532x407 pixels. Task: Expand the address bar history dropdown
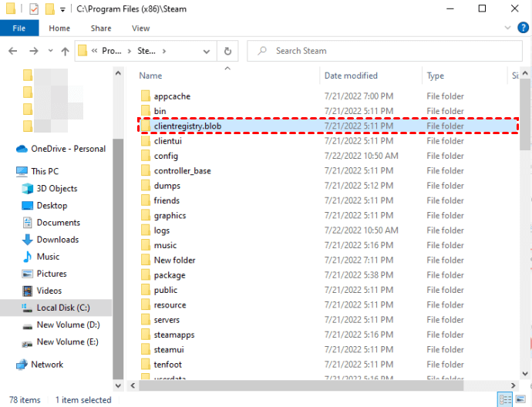click(x=207, y=52)
